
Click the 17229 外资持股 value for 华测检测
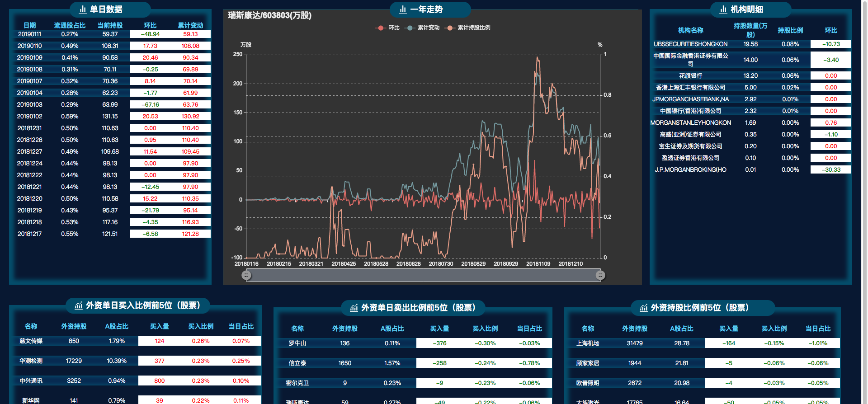tap(74, 361)
